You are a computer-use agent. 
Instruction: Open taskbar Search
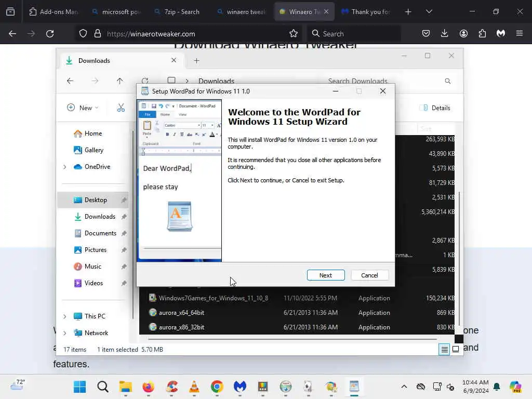[102, 387]
